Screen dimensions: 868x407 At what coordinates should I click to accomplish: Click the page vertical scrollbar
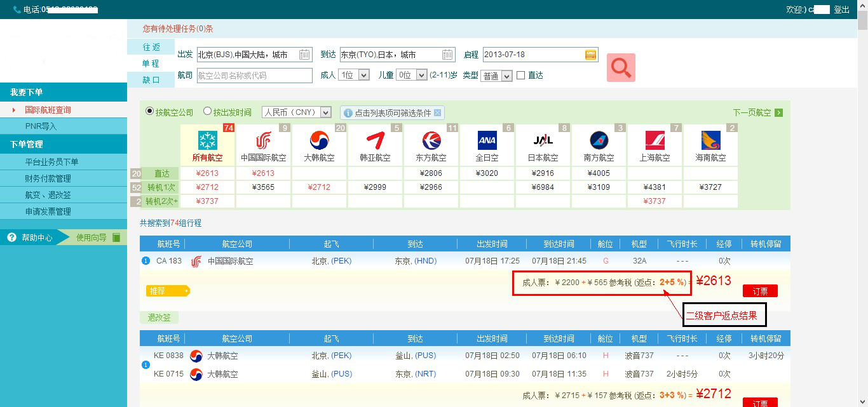coord(862,203)
